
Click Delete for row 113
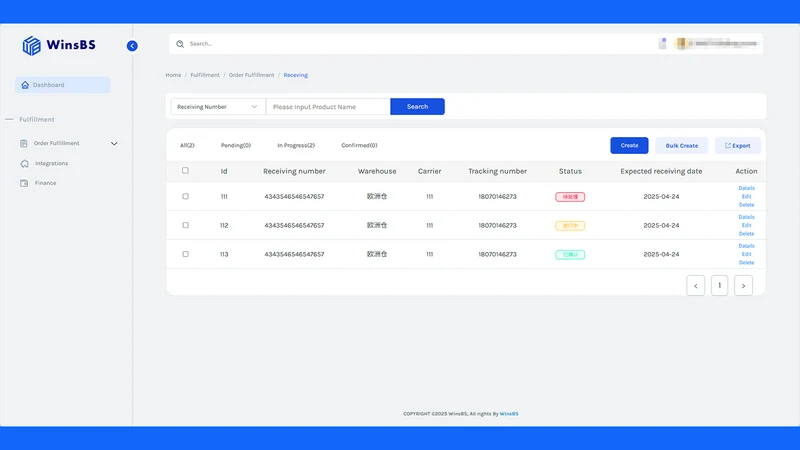746,263
